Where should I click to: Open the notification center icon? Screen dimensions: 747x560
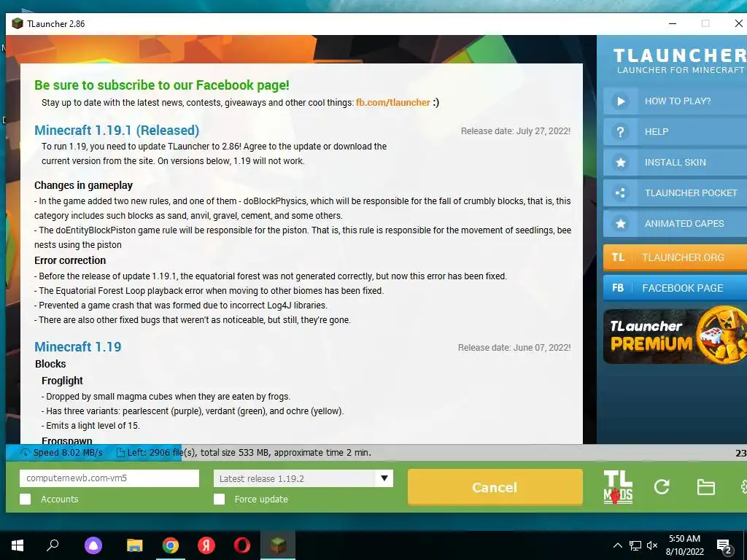coord(724,547)
